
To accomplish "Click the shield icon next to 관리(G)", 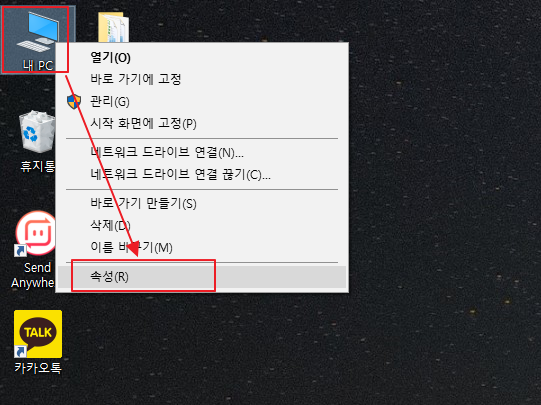I will click(x=74, y=101).
